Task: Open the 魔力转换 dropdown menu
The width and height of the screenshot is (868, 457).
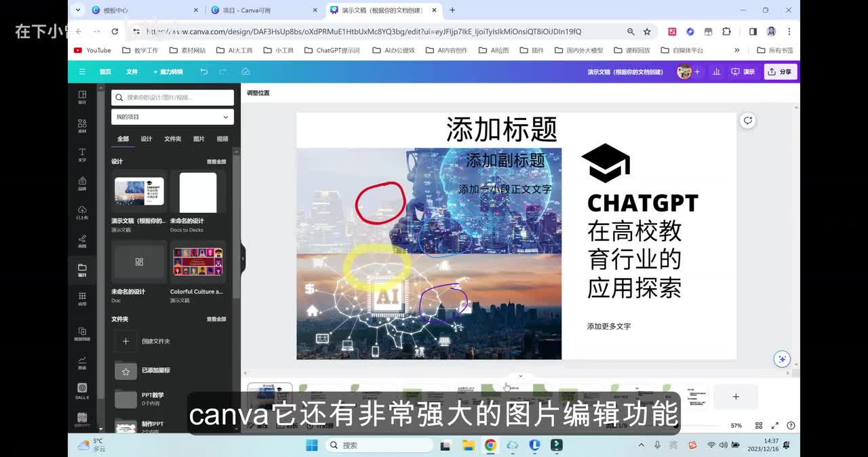Action: pyautogui.click(x=167, y=72)
